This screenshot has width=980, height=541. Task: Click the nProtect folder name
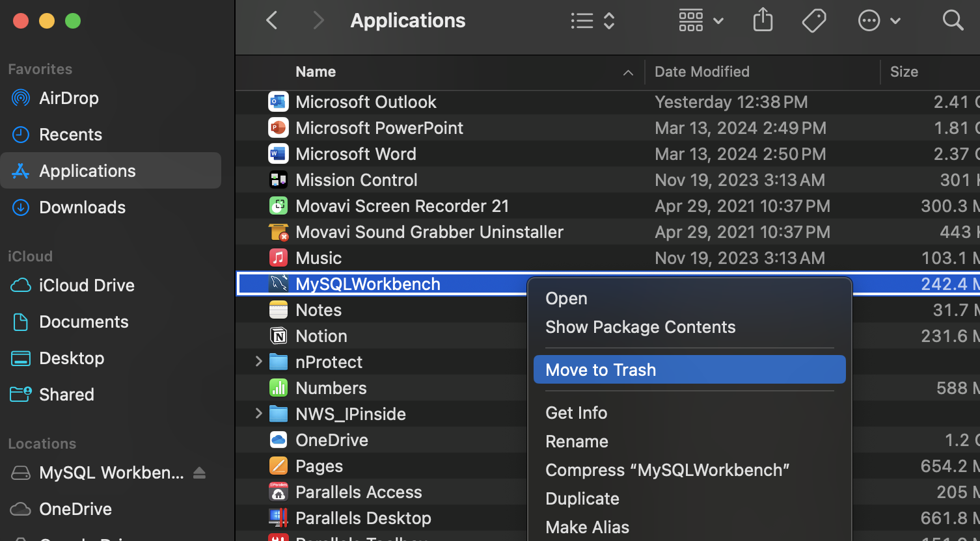[x=329, y=362]
